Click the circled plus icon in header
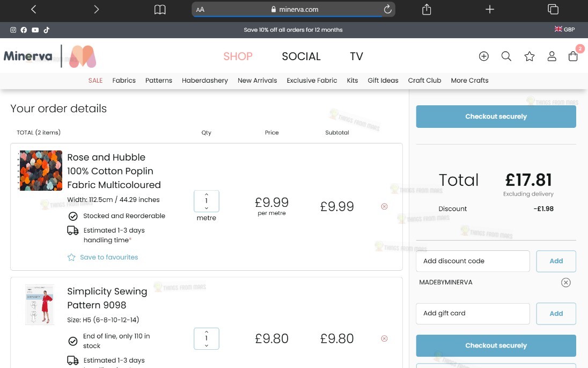This screenshot has height=368, width=588. (484, 56)
